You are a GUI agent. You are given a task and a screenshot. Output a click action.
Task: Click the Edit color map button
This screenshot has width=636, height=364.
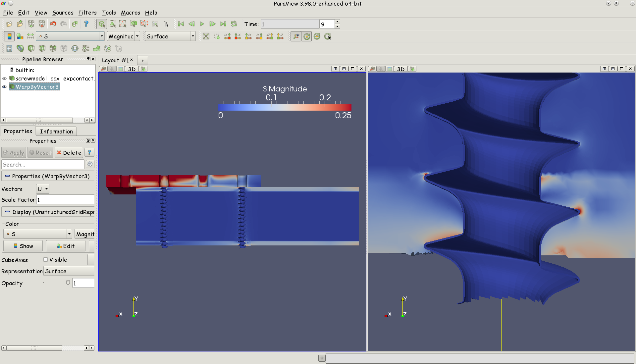(x=66, y=246)
